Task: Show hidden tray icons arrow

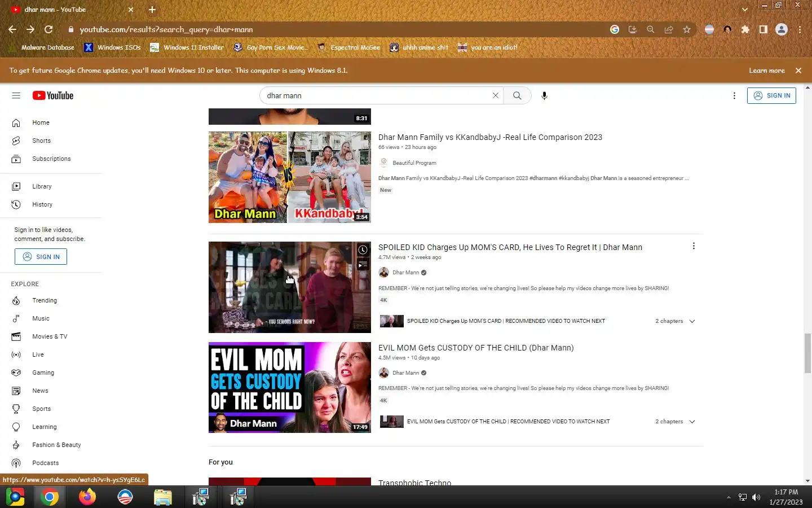Action: (x=729, y=497)
